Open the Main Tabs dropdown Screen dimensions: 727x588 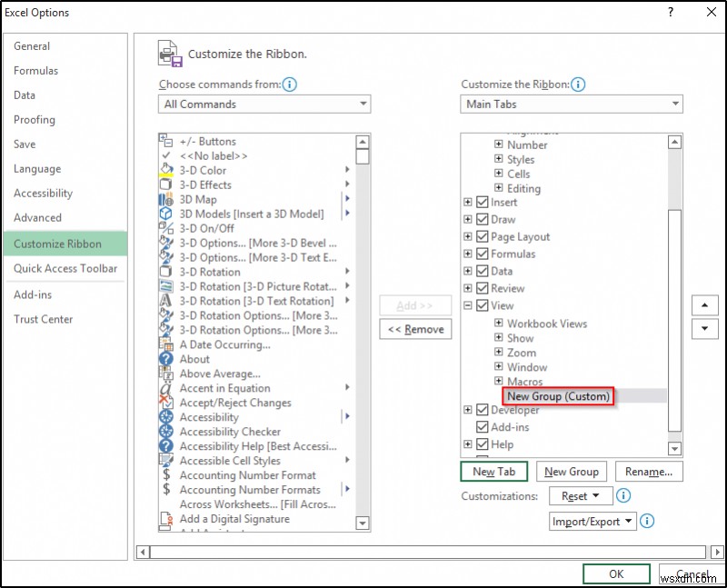pos(676,104)
